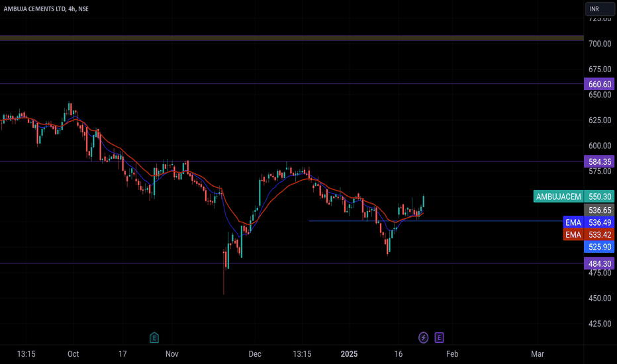Click the 675.00 price axis value
The width and height of the screenshot is (617, 364).
pos(600,69)
